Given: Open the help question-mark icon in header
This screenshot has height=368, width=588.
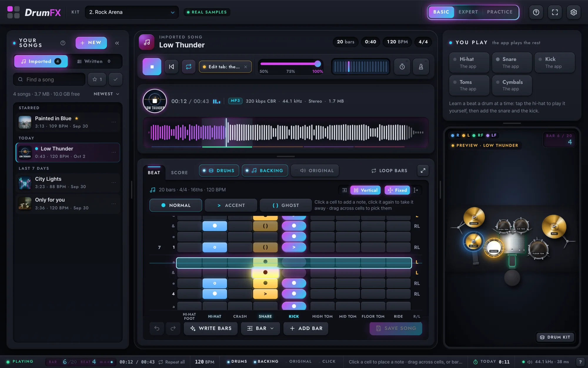Looking at the screenshot, I should tap(536, 12).
